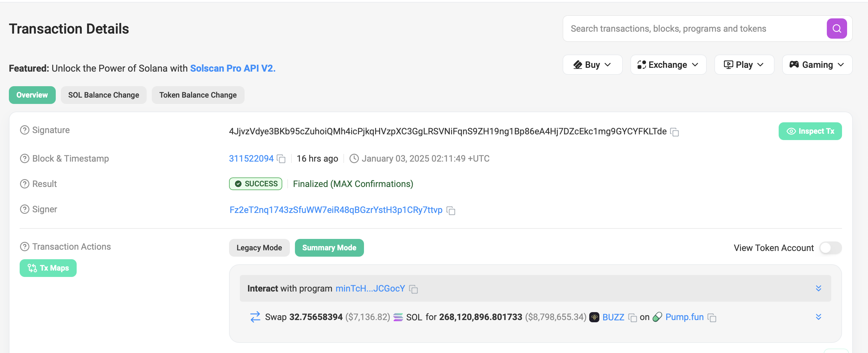Expand the Interact with program row
This screenshot has height=353, width=868.
point(818,288)
